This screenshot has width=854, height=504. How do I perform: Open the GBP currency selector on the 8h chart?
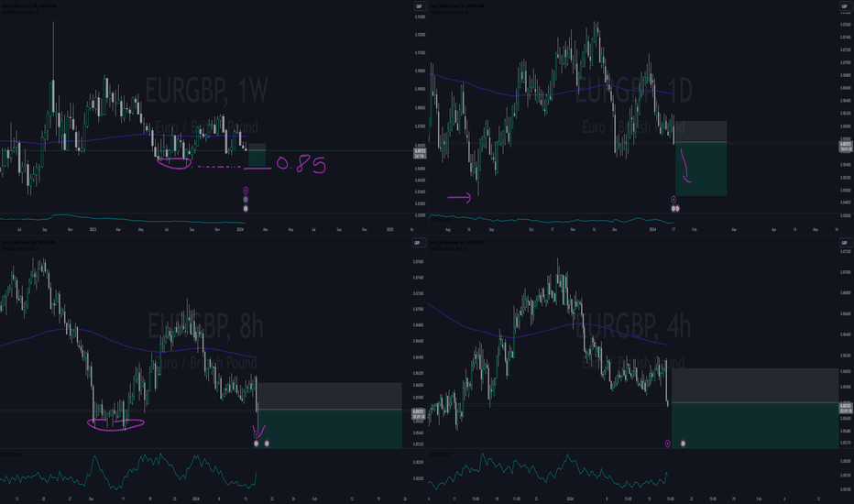418,243
